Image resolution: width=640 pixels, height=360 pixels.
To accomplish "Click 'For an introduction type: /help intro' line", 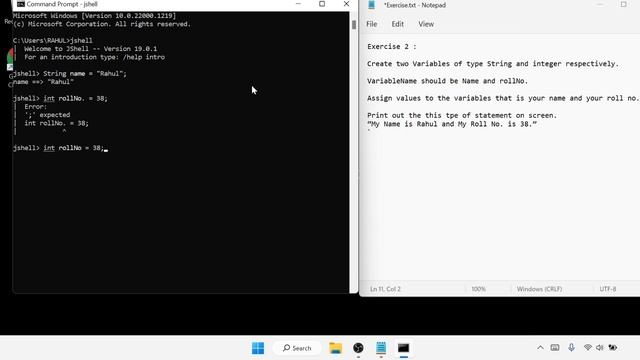I will pos(94,57).
